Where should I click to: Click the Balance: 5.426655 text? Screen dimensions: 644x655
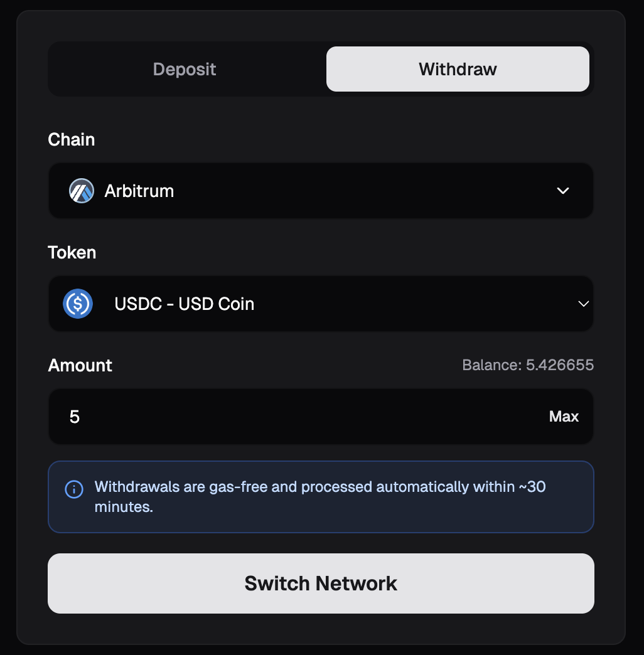528,365
